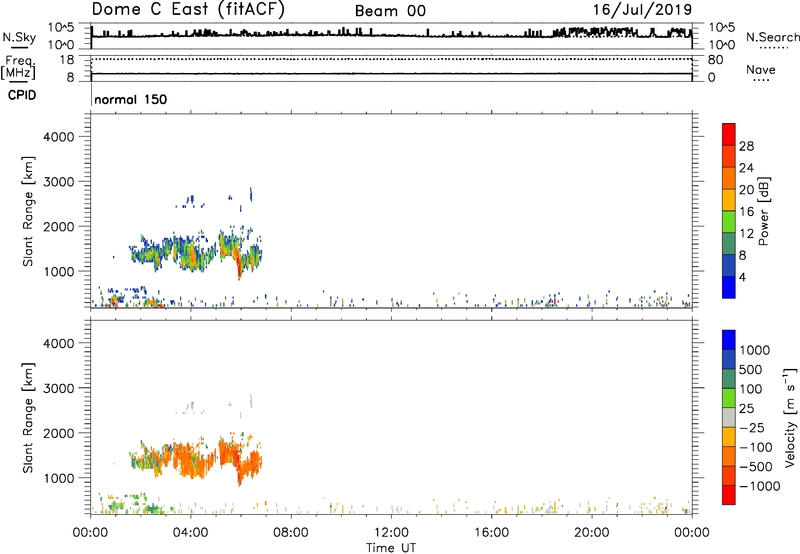Click the '28' tick on Power colorbar
The image size is (800, 554).
(746, 146)
